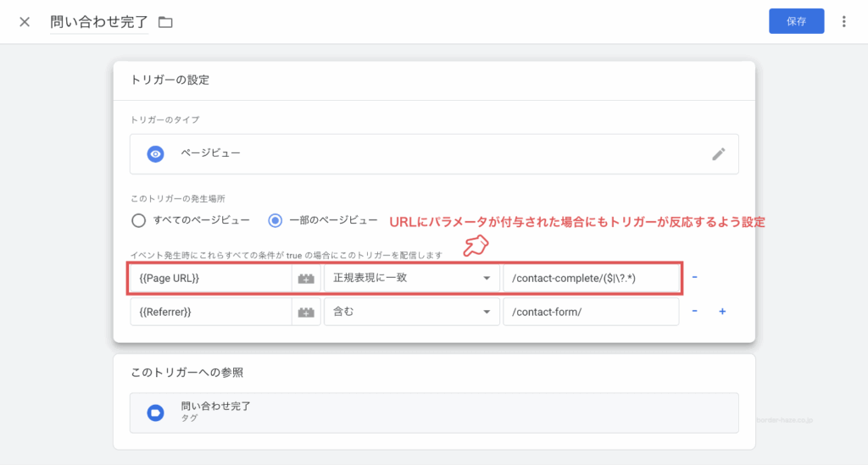Select すべてのページビュー radio button
This screenshot has width=868, height=465.
coord(140,220)
